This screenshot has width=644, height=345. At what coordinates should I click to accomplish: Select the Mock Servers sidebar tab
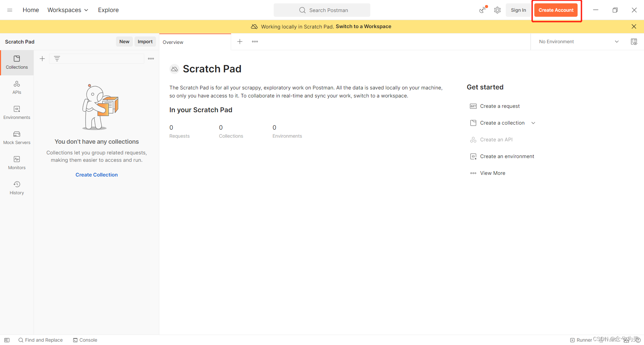(17, 138)
